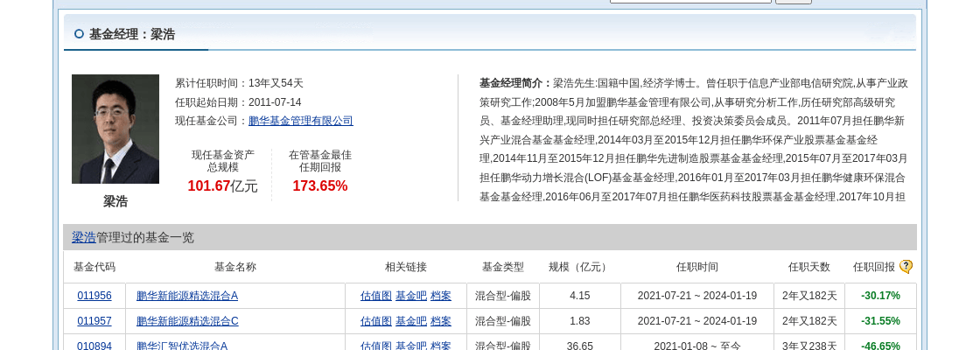
Task: Select the -31.55% return value
Action: pos(880,321)
